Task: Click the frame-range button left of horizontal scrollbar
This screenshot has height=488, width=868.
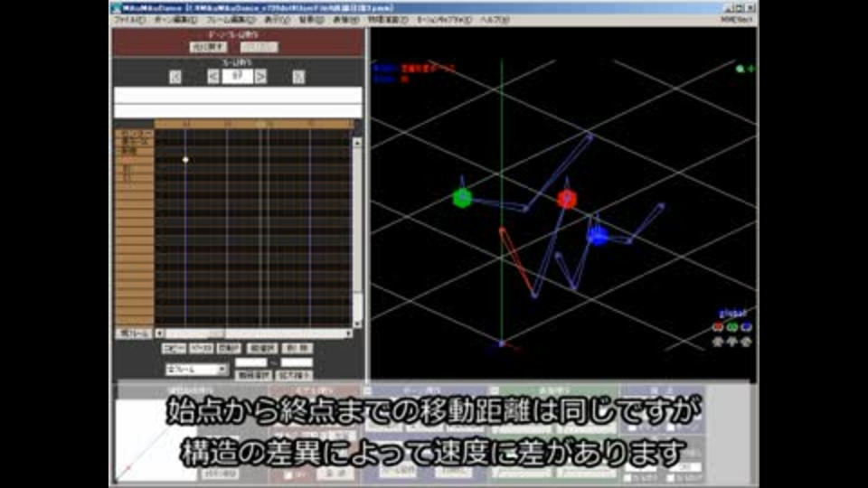Action: (x=134, y=333)
